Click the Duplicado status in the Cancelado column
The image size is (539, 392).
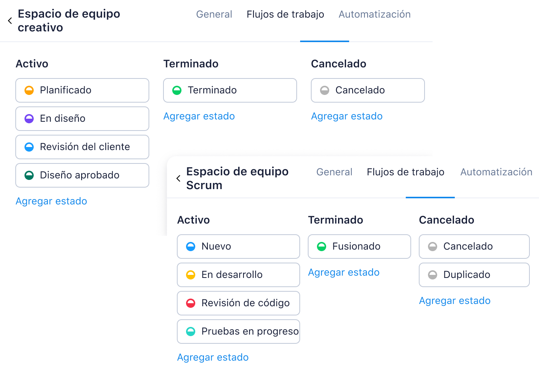474,275
